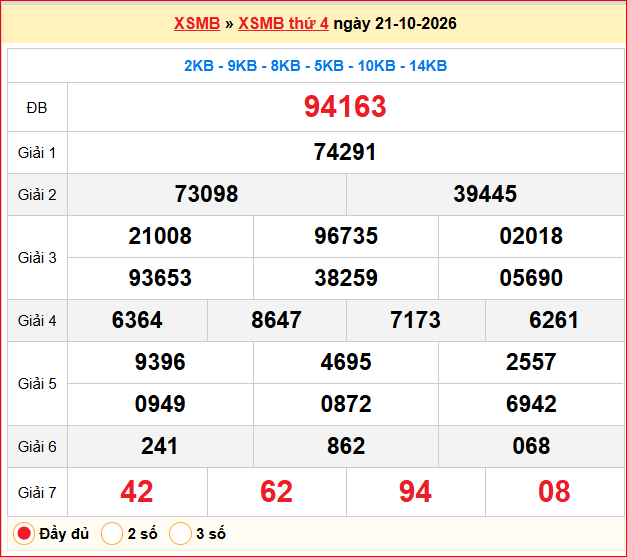Click the Giải 3 number 96735
Screen dimensions: 627x557
(346, 236)
